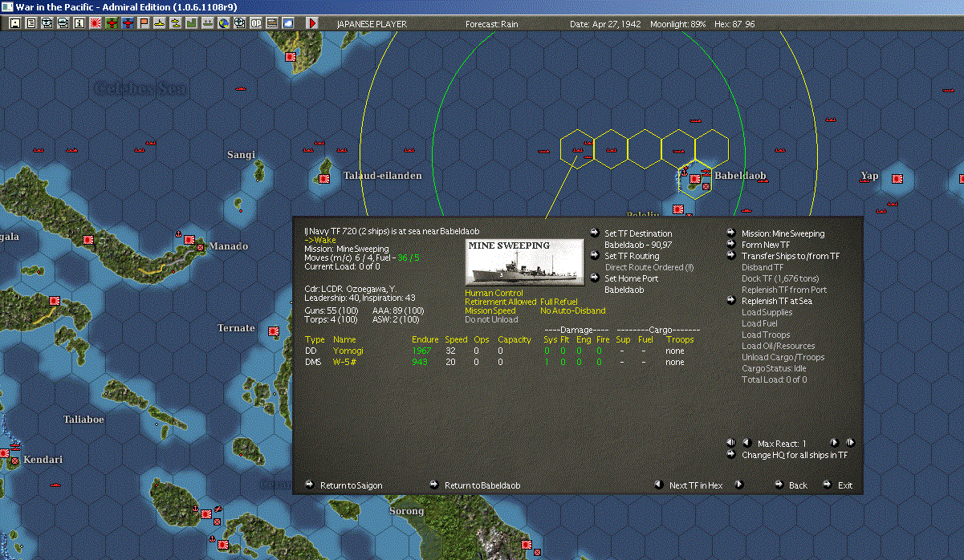This screenshot has width=964, height=560.
Task: Select Replenish TF at Sea
Action: point(777,301)
